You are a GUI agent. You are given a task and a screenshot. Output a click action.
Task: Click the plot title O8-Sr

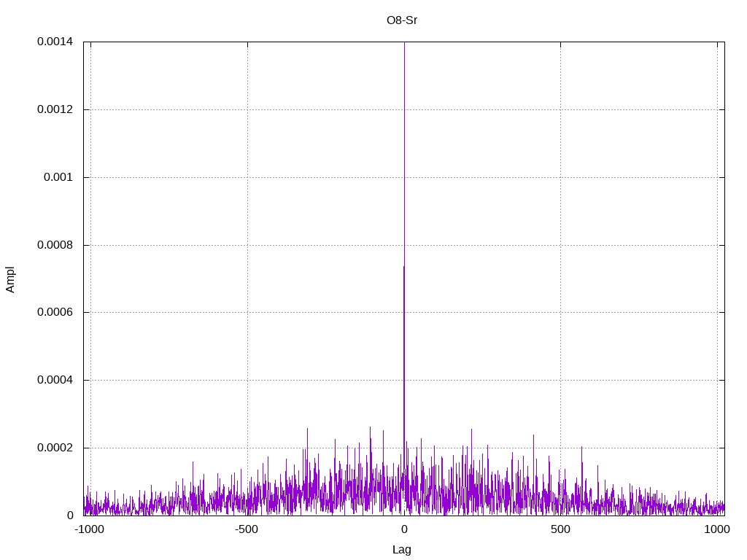[x=402, y=20]
